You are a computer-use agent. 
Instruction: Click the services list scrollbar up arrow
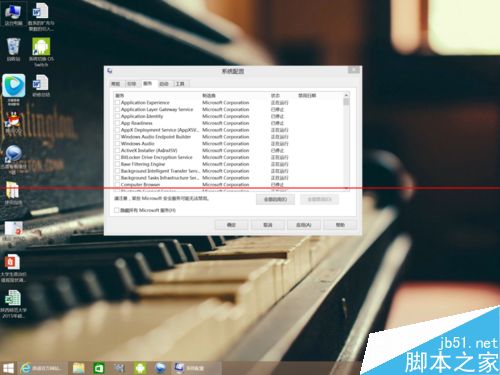point(347,95)
